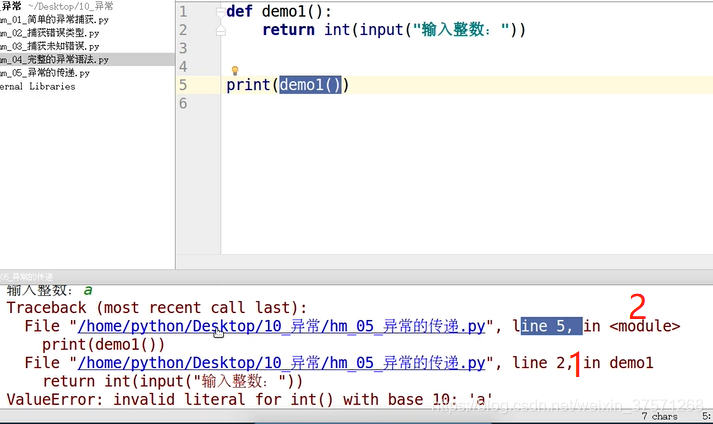Viewport: 713px width, 424px height.
Task: Click the fold end marker on line 2
Action: pos(221,30)
